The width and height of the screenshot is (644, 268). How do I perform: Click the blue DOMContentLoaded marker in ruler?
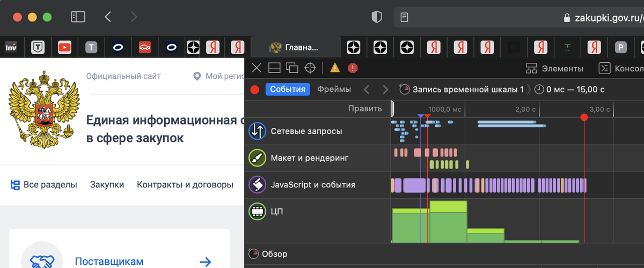pos(420,116)
